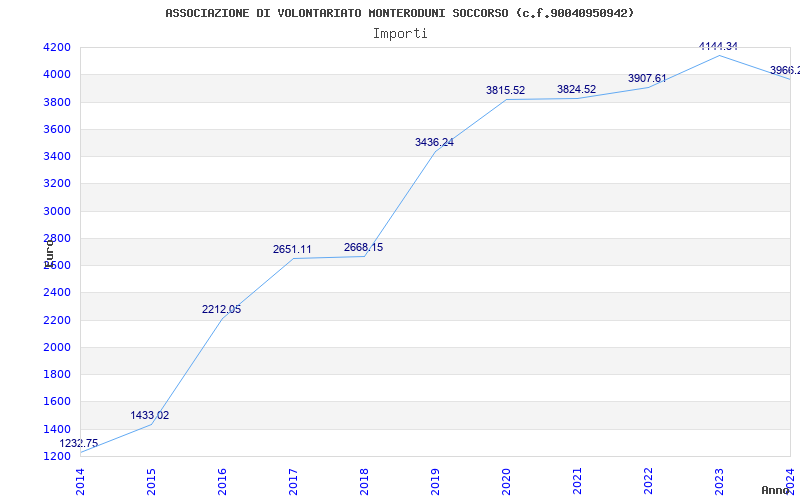Select the 3436.24 data label
The image size is (800, 500).
[434, 142]
